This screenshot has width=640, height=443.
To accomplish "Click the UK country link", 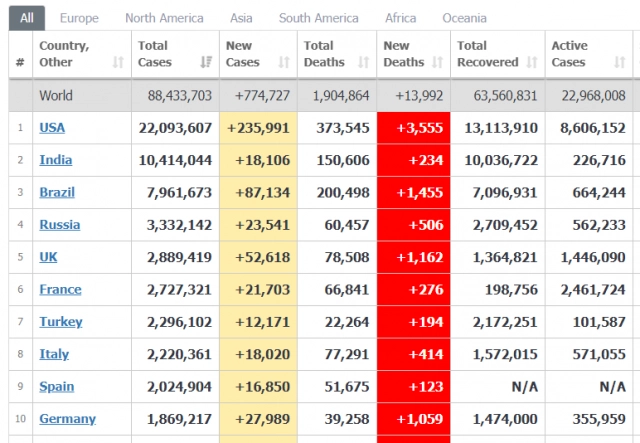I will (x=48, y=257).
